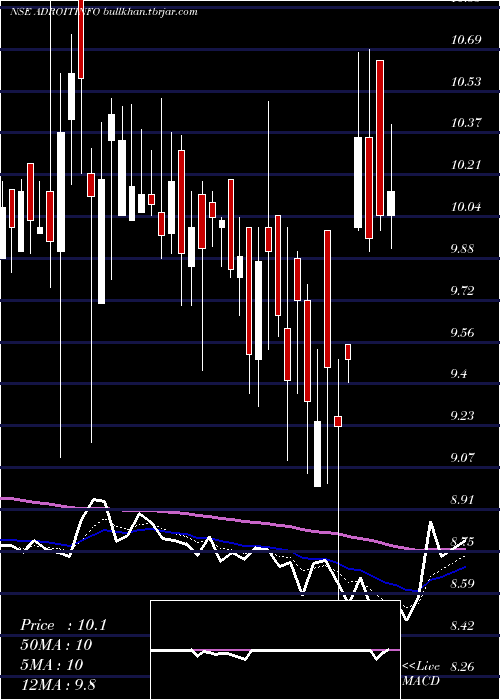
Task: Click the latest white candlestick near 10.04
Action: point(391,203)
